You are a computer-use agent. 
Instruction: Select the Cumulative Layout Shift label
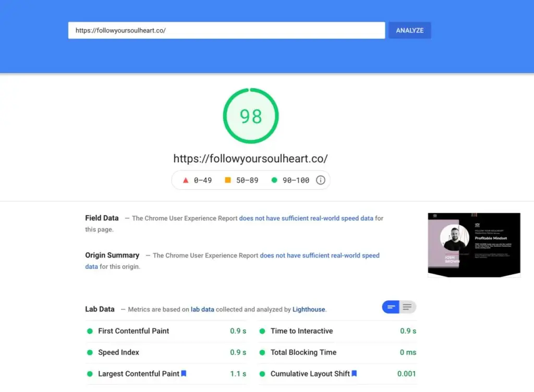pyautogui.click(x=310, y=374)
